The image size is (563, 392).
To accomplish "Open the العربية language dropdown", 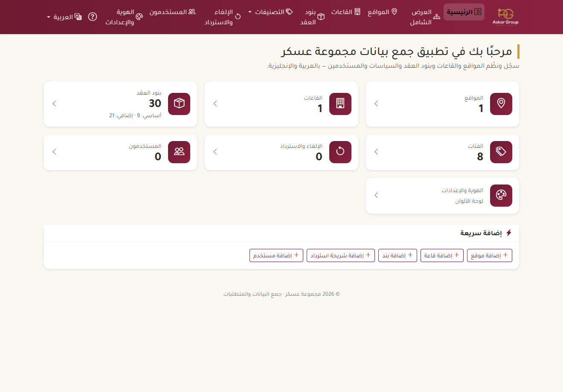I will click(64, 17).
